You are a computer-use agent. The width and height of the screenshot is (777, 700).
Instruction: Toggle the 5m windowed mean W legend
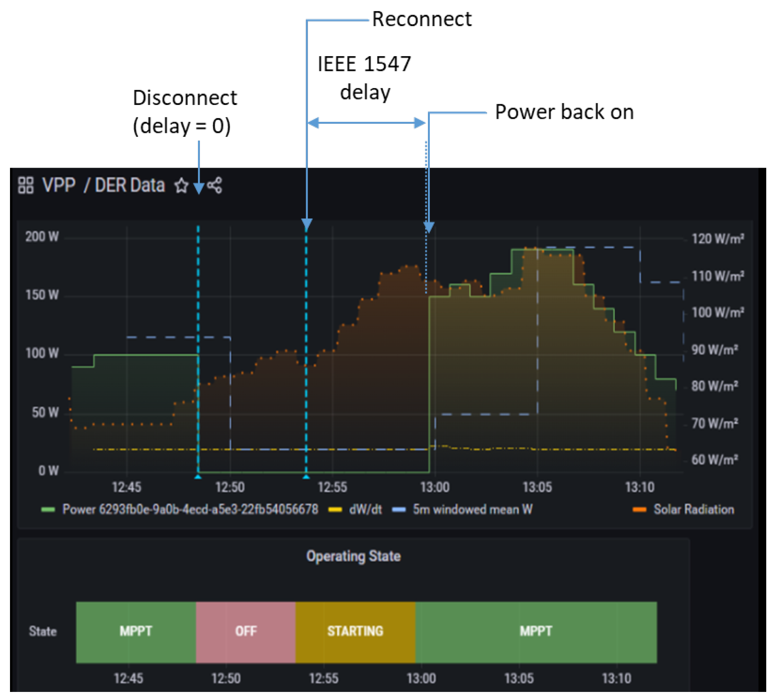pos(473,510)
